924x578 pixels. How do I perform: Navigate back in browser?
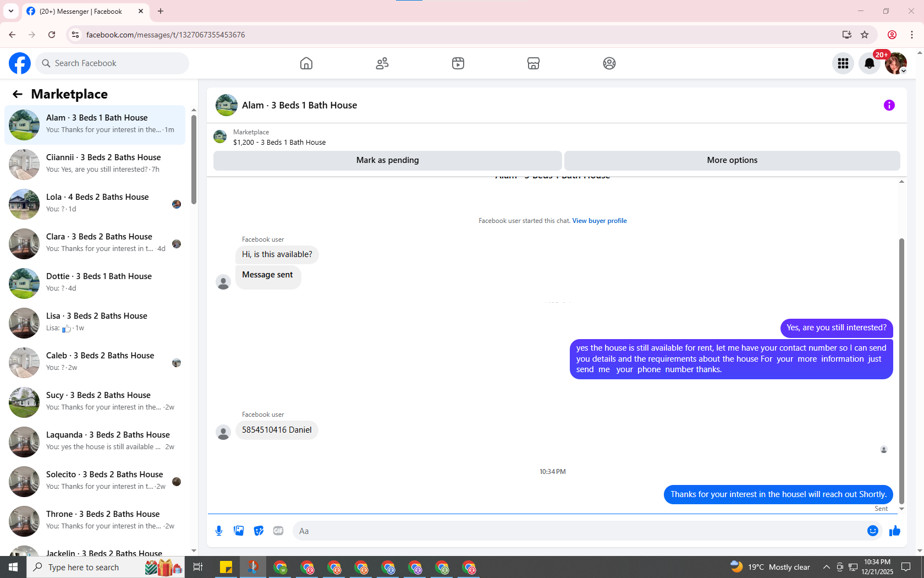coord(12,35)
